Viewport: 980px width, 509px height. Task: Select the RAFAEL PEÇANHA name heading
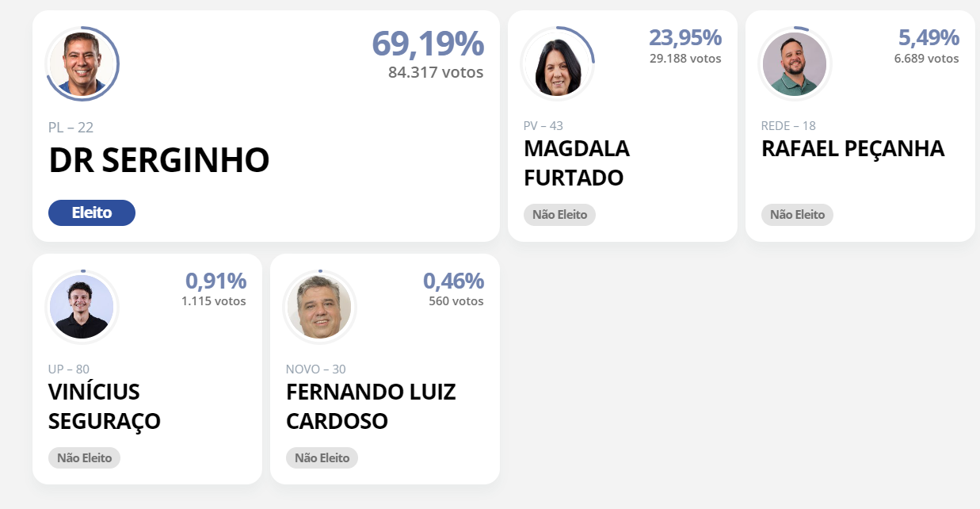(852, 149)
